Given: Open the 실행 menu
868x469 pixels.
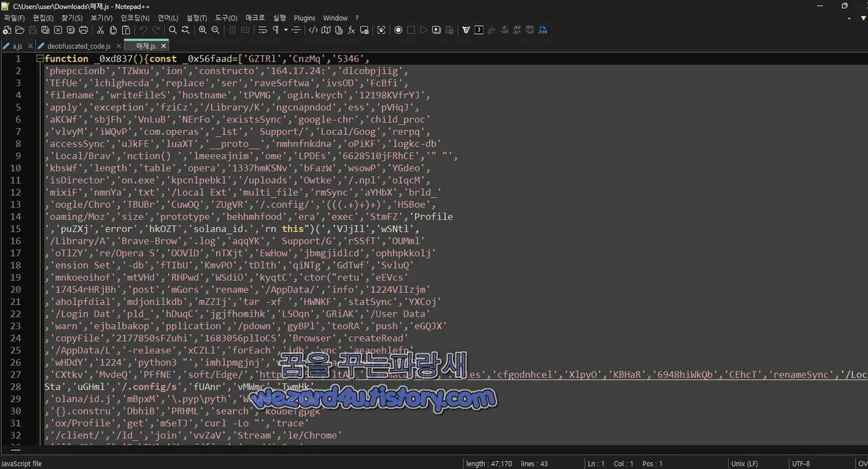Looking at the screenshot, I should [279, 18].
